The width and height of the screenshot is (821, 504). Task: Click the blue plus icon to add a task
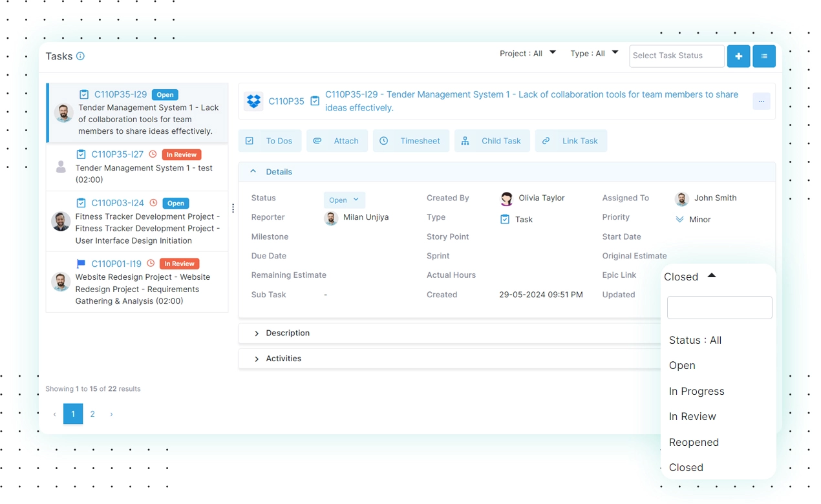(x=738, y=56)
